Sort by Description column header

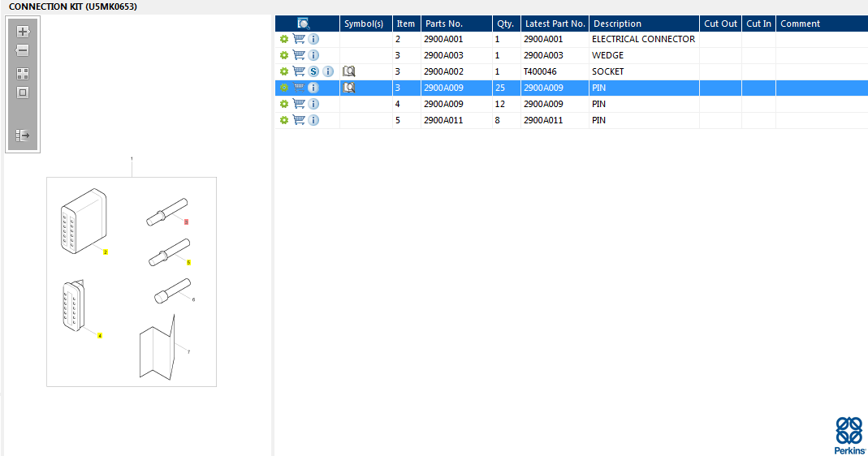point(644,24)
